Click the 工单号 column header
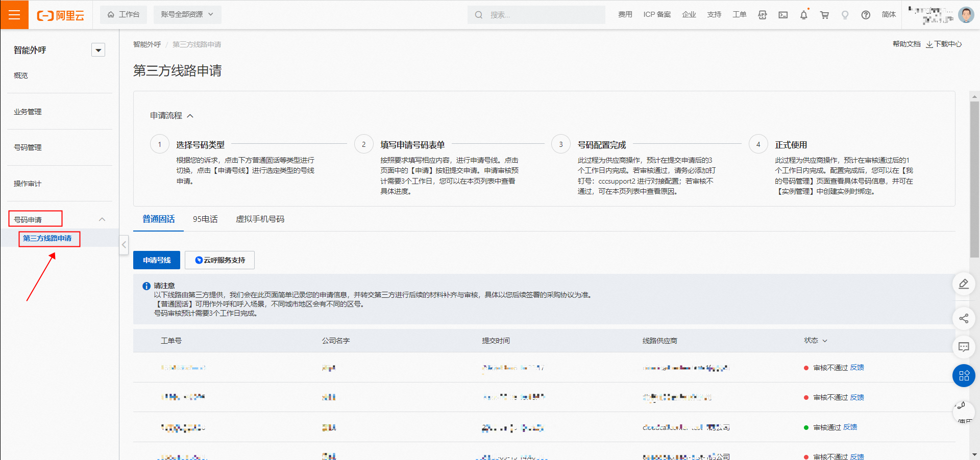This screenshot has height=460, width=980. click(171, 341)
